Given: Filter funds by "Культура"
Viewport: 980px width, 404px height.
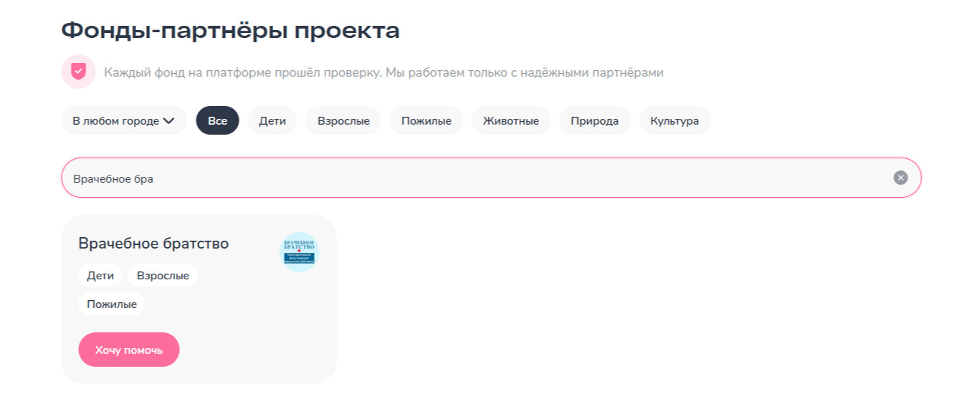Looking at the screenshot, I should click(675, 120).
